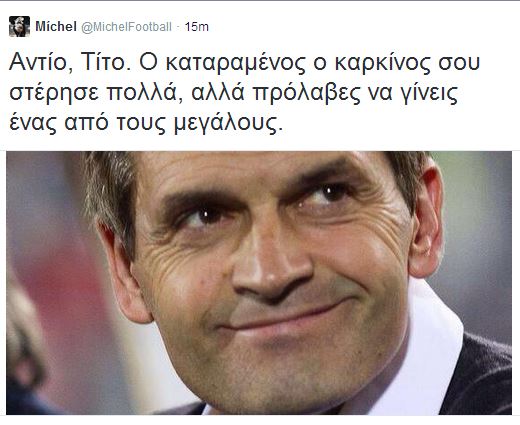
Task: Click the tweet's first line starting 'Αντίο, Τίτο'
Action: 244,62
